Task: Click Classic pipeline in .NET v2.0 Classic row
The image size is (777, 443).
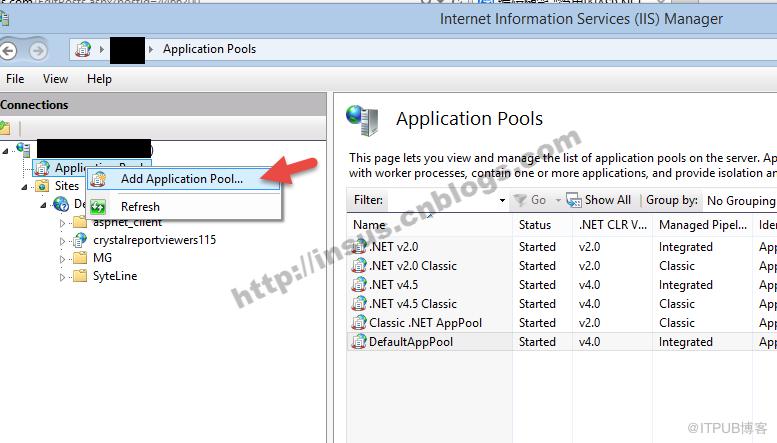Action: 677,266
